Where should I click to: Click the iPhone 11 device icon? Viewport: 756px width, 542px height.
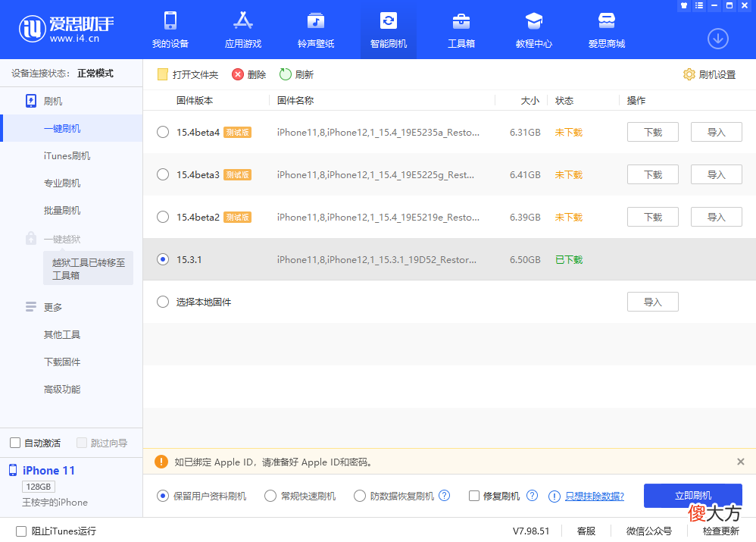click(x=13, y=470)
